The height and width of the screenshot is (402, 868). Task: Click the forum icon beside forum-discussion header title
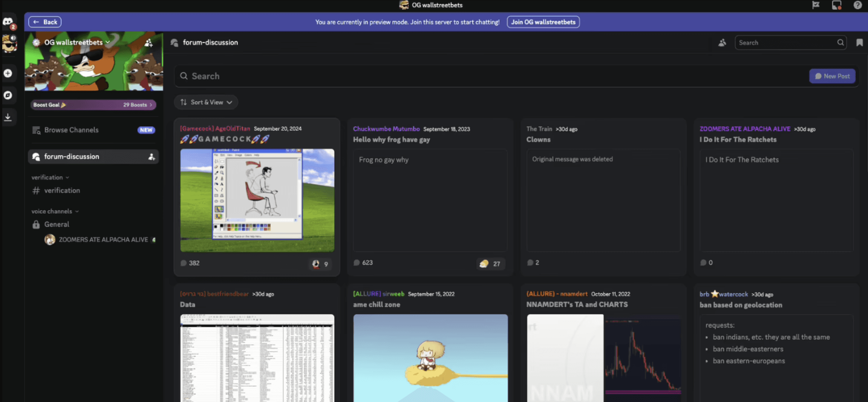[174, 43]
